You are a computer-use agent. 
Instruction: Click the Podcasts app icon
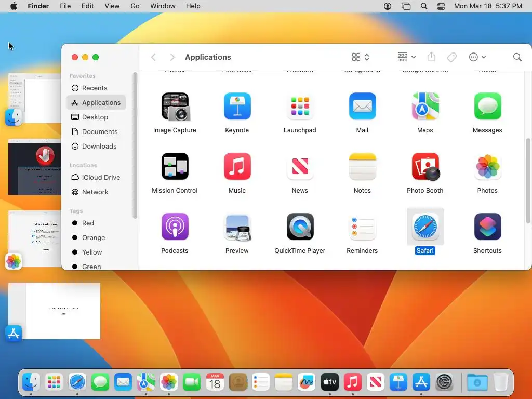pyautogui.click(x=175, y=227)
